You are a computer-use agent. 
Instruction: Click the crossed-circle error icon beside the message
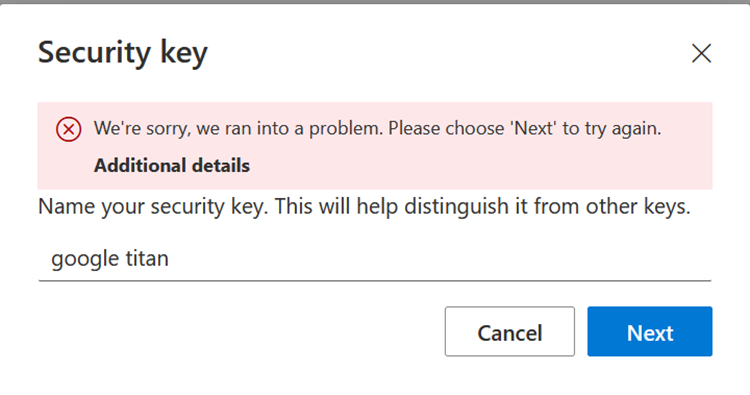[x=68, y=129]
